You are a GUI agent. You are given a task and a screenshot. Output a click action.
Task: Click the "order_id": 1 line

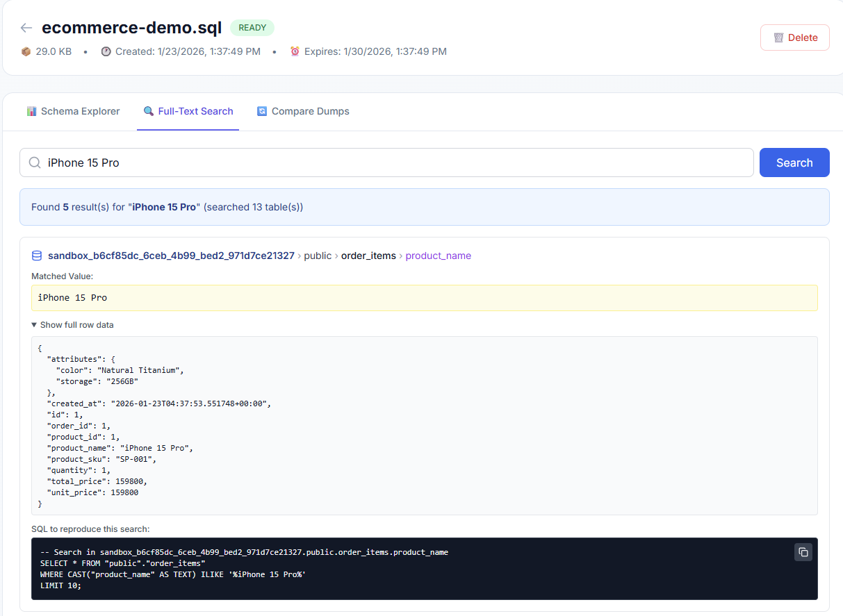(79, 426)
